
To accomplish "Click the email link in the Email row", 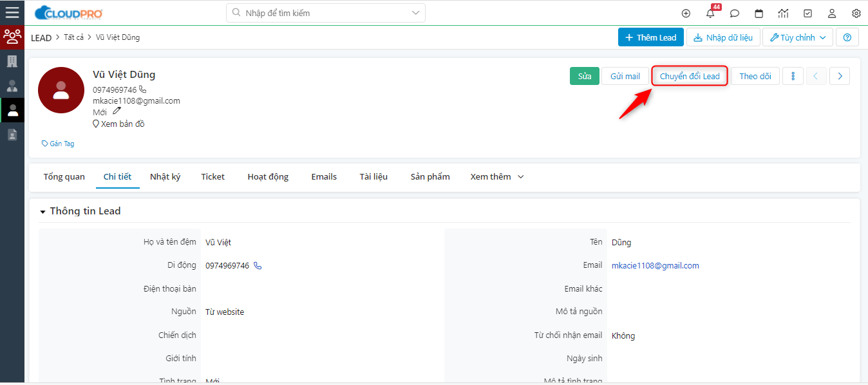I will click(656, 265).
